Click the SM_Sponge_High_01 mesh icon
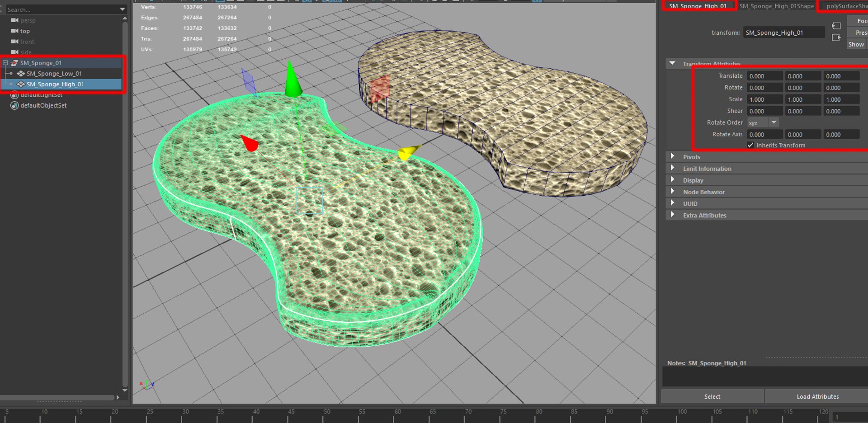This screenshot has width=868, height=423. click(x=21, y=84)
